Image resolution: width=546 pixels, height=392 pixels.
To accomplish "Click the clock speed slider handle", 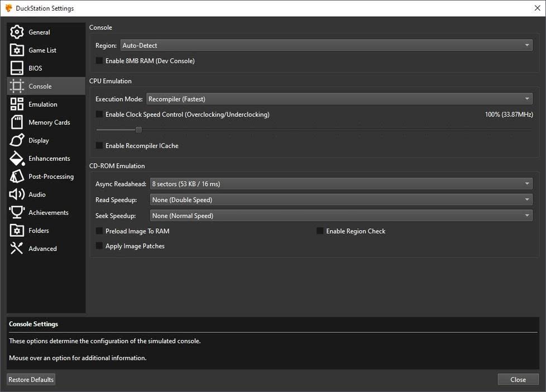I will [x=138, y=130].
